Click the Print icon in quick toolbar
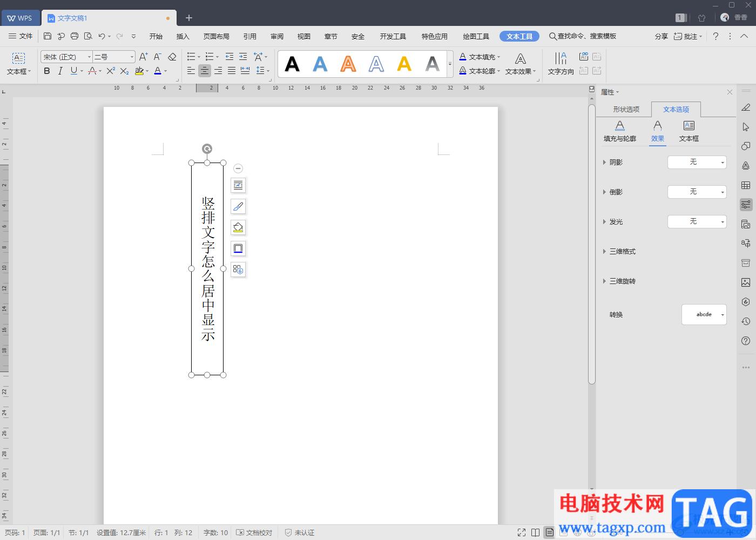 75,36
